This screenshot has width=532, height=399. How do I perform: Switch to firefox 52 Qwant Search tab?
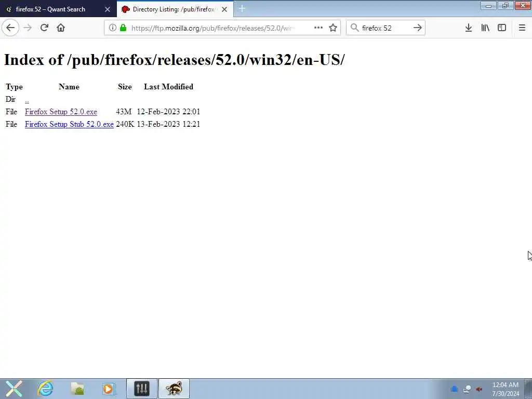tap(58, 9)
